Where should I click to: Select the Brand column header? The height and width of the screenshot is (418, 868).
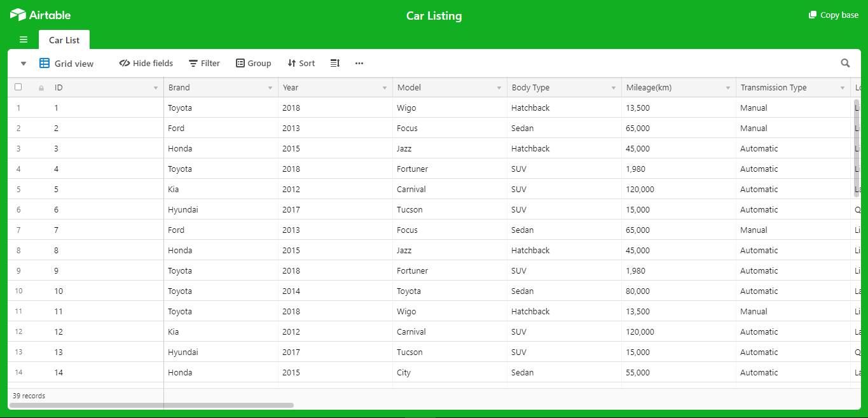coord(221,88)
